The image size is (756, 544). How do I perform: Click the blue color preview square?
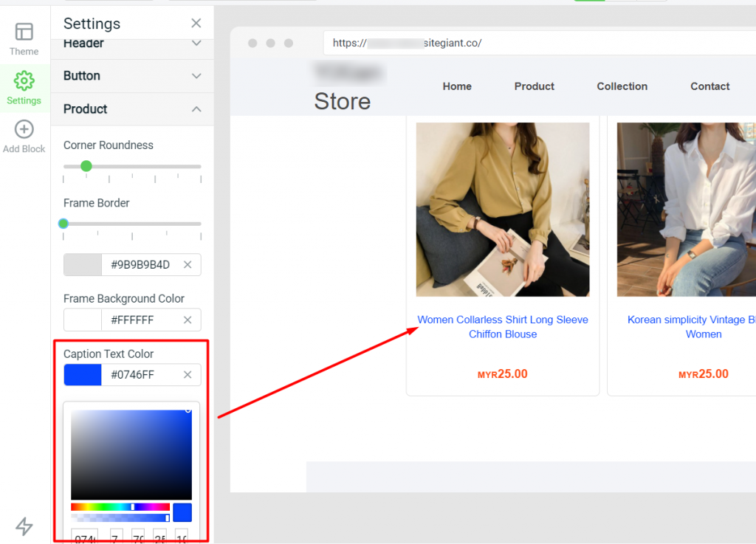[182, 513]
